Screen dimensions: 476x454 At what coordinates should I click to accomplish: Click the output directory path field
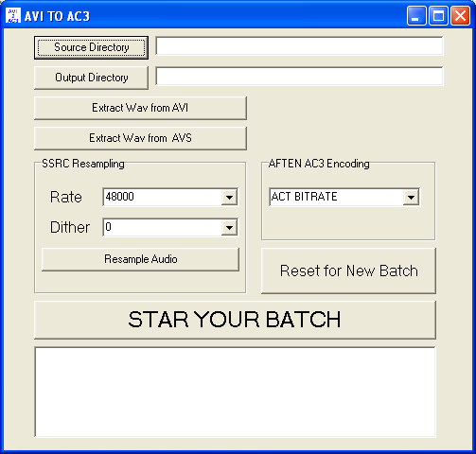(x=299, y=76)
